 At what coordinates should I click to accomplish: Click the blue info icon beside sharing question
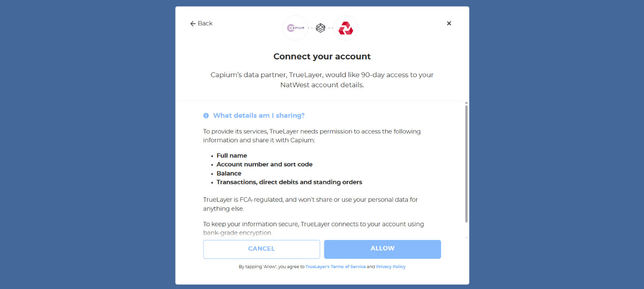click(x=206, y=116)
